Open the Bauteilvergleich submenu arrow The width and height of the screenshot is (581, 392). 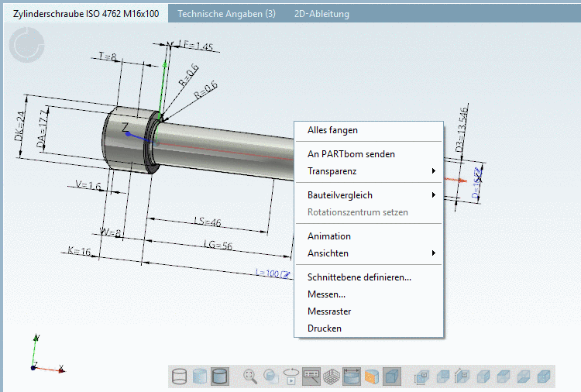(434, 195)
